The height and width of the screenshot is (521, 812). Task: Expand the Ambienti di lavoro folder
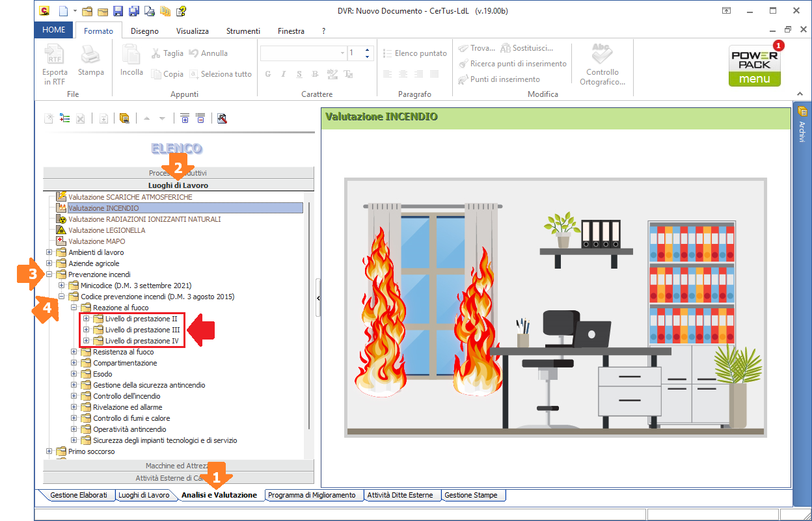(49, 252)
